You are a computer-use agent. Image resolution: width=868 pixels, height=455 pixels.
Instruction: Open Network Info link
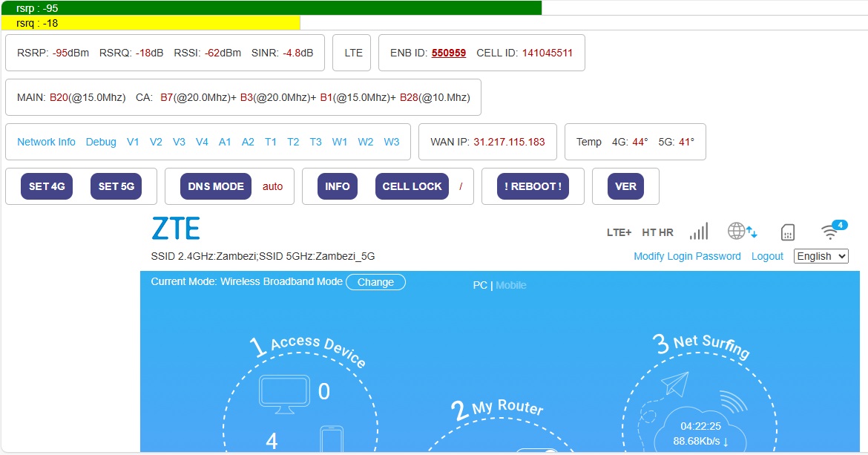click(x=46, y=142)
